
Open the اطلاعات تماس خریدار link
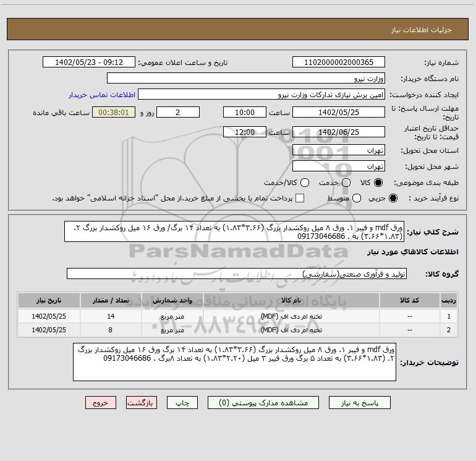102,95
